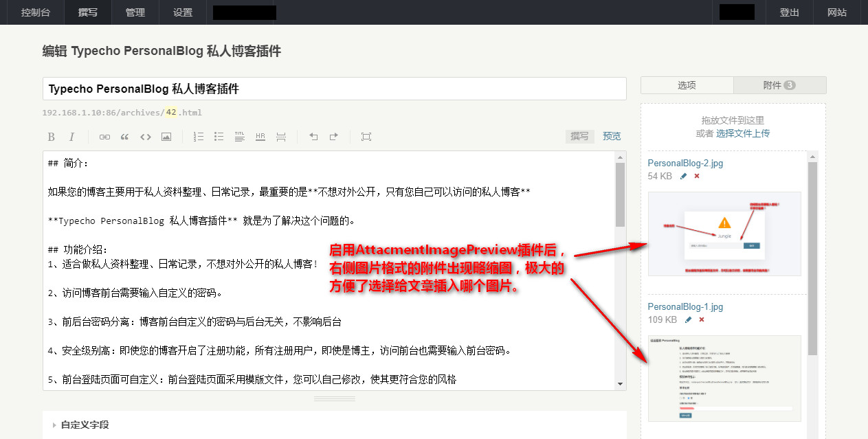Insert an image using the picture icon
Image resolution: width=868 pixels, height=439 pixels.
[x=166, y=137]
